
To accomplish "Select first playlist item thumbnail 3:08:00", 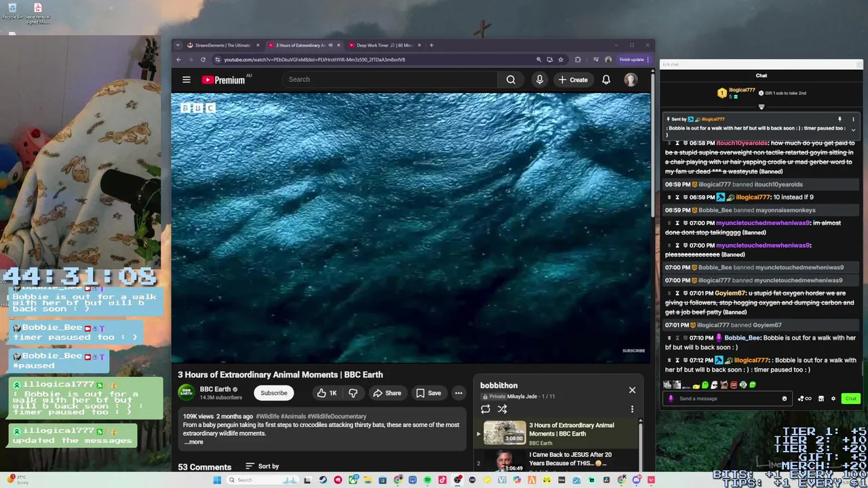I will point(505,433).
